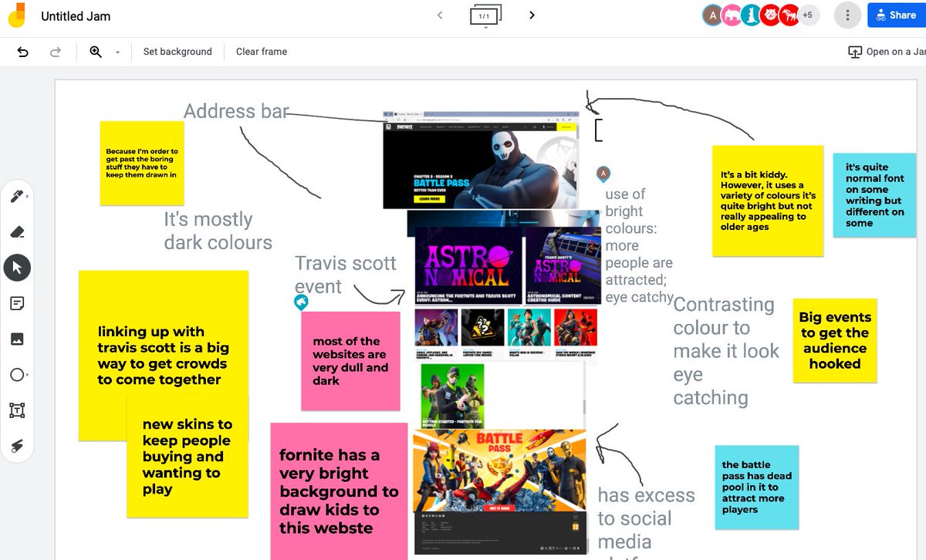Click the zoom magnifier icon
926x560 pixels.
96,52
